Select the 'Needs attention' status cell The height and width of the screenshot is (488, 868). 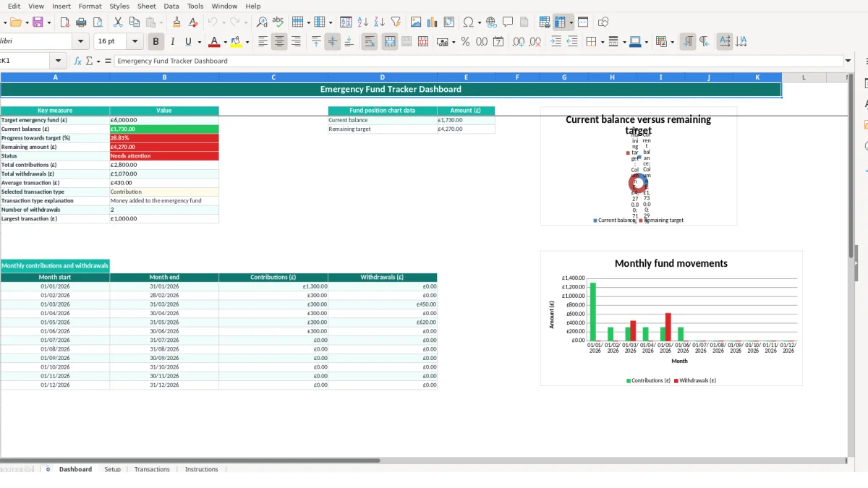(x=164, y=155)
